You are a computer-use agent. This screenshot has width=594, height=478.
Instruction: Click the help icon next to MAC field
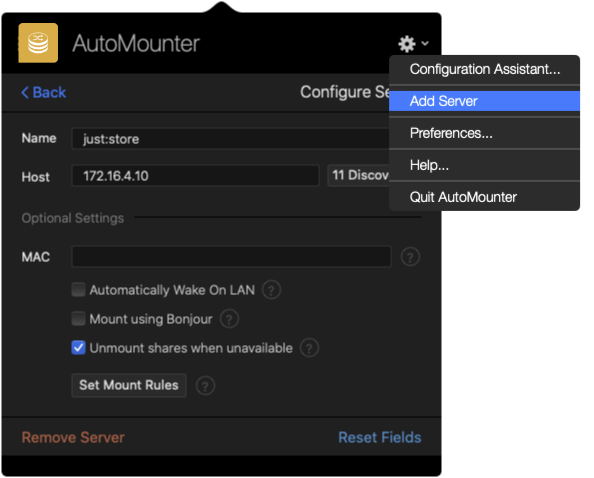pos(410,257)
